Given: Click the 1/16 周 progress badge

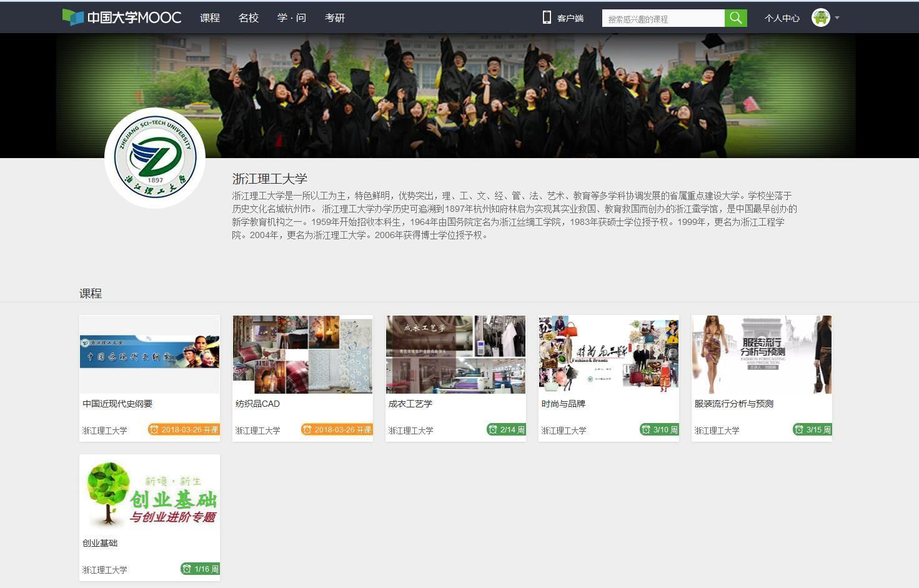Looking at the screenshot, I should (x=200, y=569).
